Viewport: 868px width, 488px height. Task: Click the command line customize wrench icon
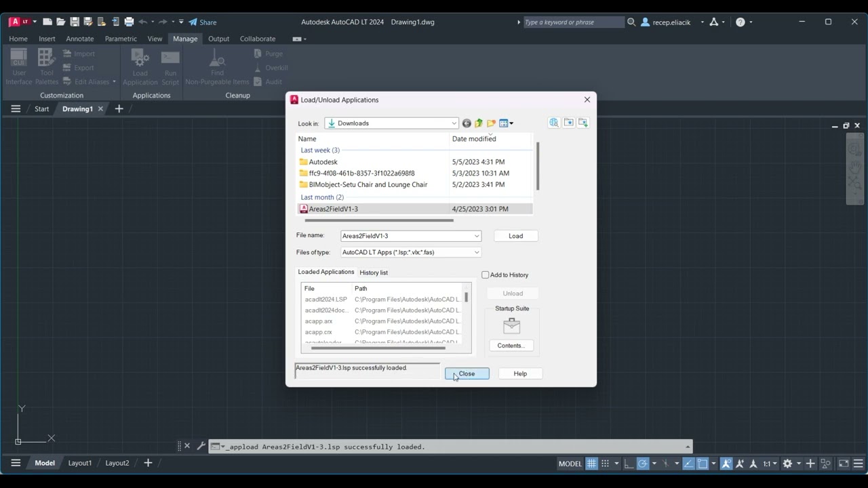(x=201, y=446)
